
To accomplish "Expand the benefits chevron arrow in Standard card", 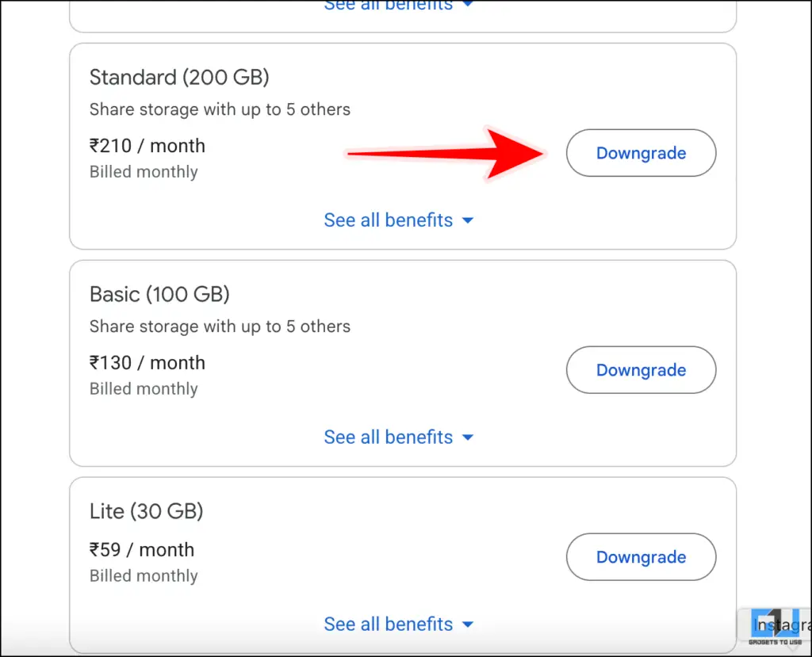I will 468,221.
